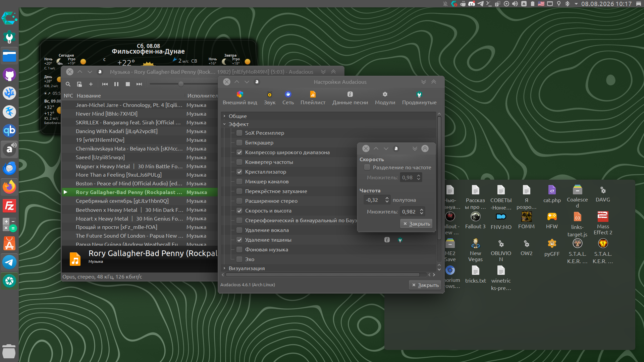Open the calculator dock icon
Image resolution: width=644 pixels, height=362 pixels.
[9, 225]
